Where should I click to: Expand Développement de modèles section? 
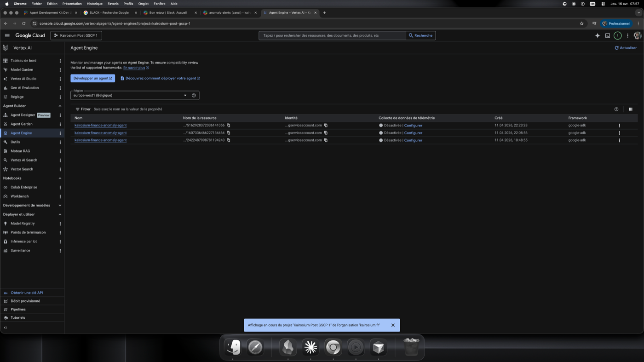coord(60,206)
